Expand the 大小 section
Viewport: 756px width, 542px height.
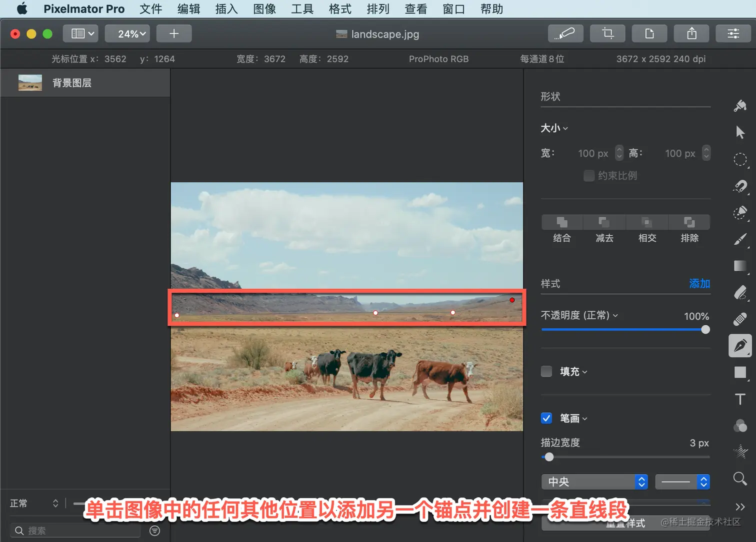point(554,128)
